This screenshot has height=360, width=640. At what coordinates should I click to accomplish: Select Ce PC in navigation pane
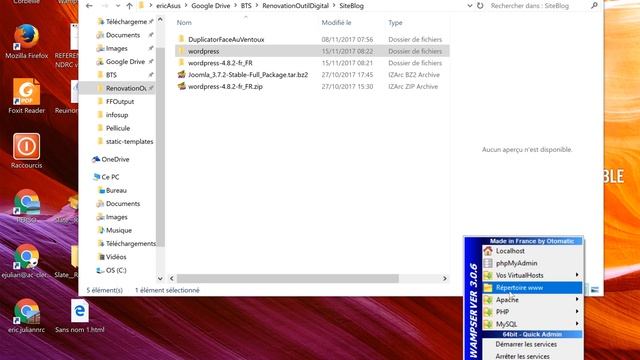click(x=110, y=177)
